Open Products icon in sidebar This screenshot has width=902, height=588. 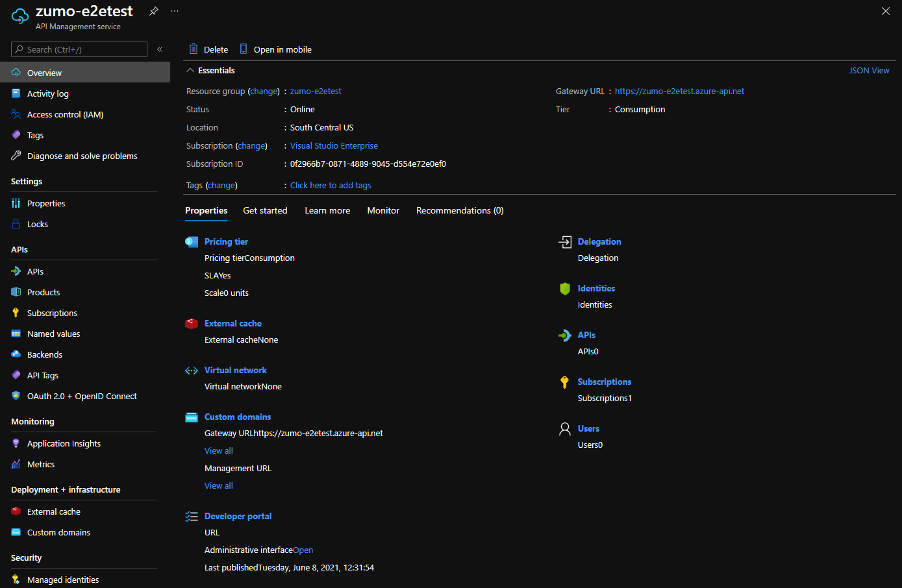pyautogui.click(x=16, y=292)
